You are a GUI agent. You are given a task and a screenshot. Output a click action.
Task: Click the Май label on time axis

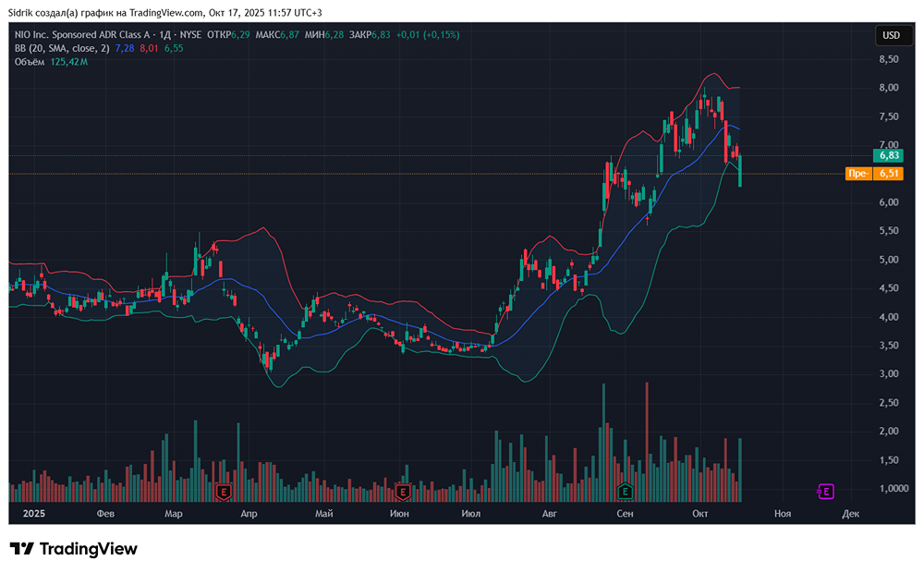tap(324, 514)
